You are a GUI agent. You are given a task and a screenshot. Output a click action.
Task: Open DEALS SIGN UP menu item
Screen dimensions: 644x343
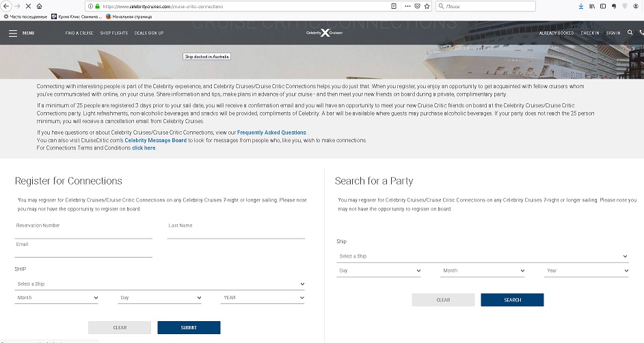(x=149, y=33)
